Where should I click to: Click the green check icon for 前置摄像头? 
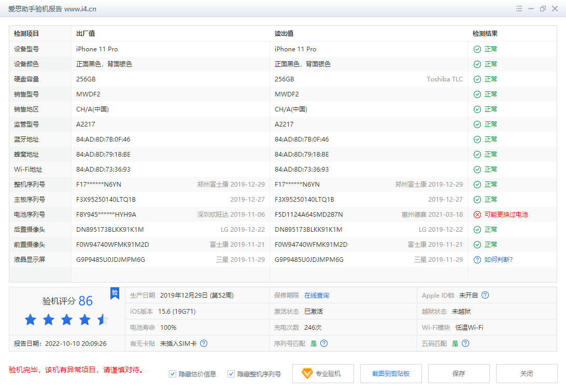[x=477, y=245]
